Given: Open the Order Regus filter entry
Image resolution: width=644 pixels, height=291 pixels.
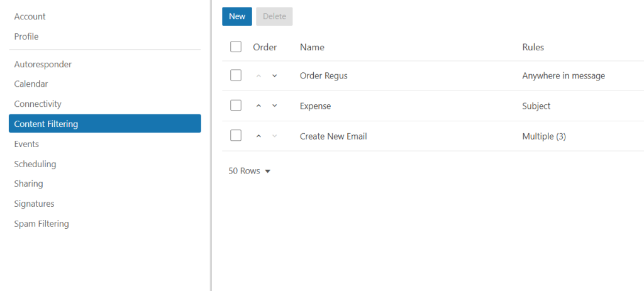Looking at the screenshot, I should tap(323, 76).
